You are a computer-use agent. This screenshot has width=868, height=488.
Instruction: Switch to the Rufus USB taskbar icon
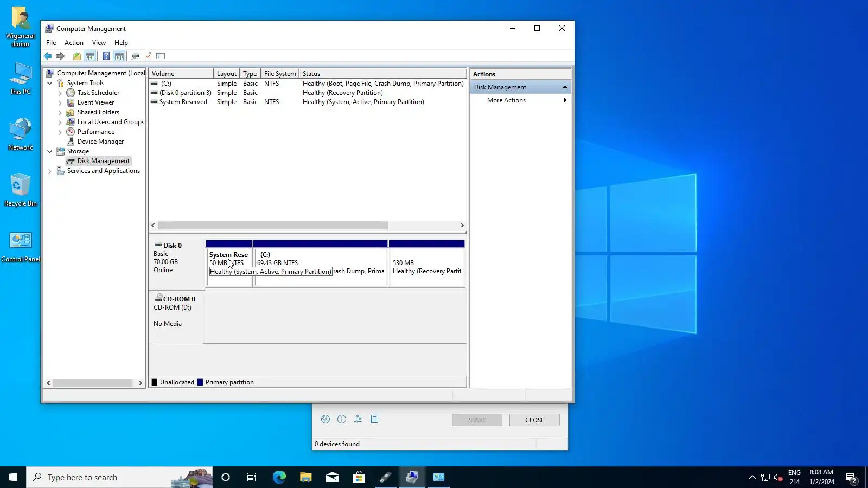386,477
